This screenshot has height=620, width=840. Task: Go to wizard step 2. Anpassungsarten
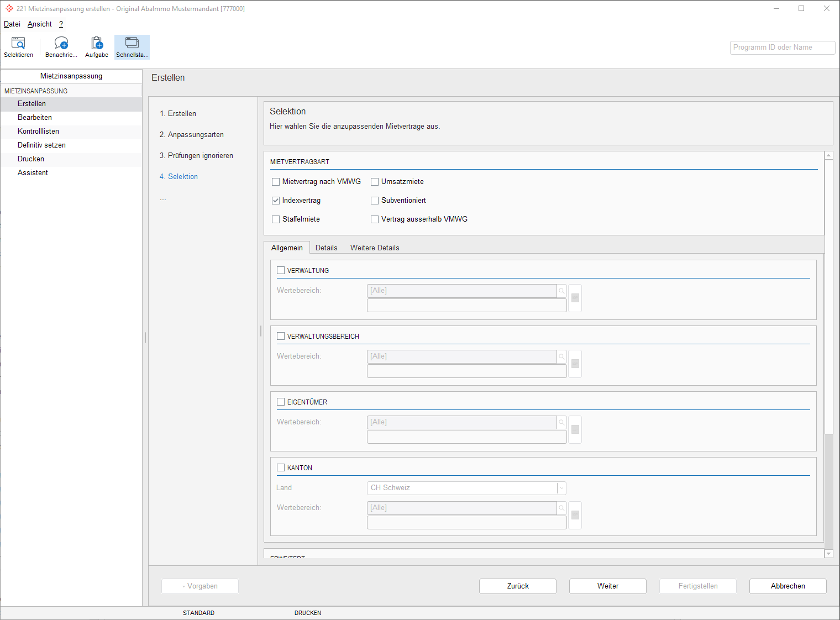click(x=192, y=135)
